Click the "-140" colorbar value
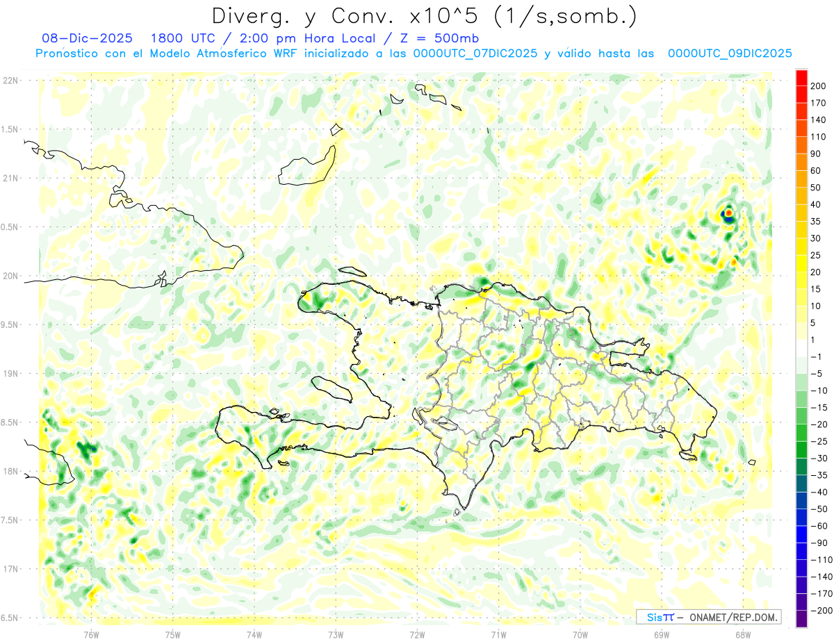The image size is (834, 644). tap(822, 577)
